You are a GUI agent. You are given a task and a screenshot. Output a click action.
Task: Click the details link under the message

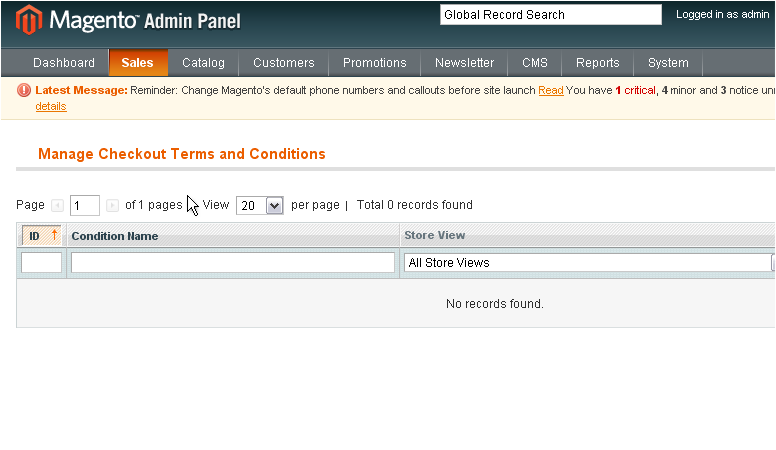pos(51,106)
